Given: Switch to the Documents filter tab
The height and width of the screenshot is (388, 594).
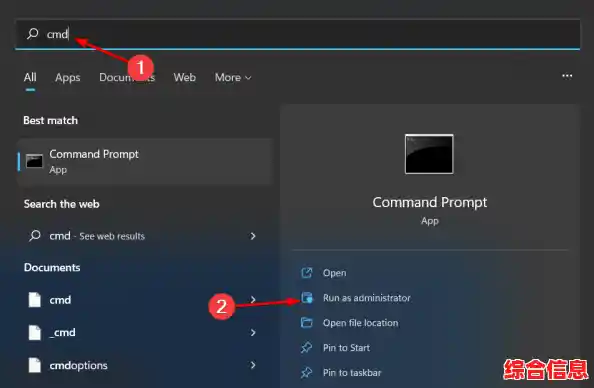Looking at the screenshot, I should [x=127, y=77].
